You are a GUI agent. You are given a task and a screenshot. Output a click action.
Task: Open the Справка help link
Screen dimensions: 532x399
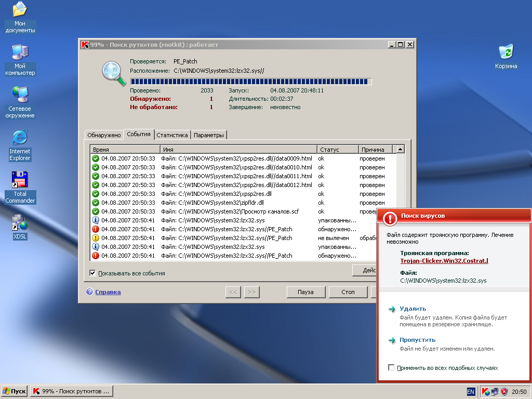click(x=108, y=292)
